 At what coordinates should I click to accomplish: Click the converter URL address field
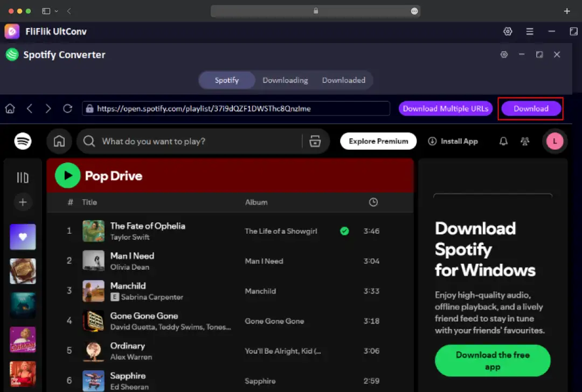[236, 109]
